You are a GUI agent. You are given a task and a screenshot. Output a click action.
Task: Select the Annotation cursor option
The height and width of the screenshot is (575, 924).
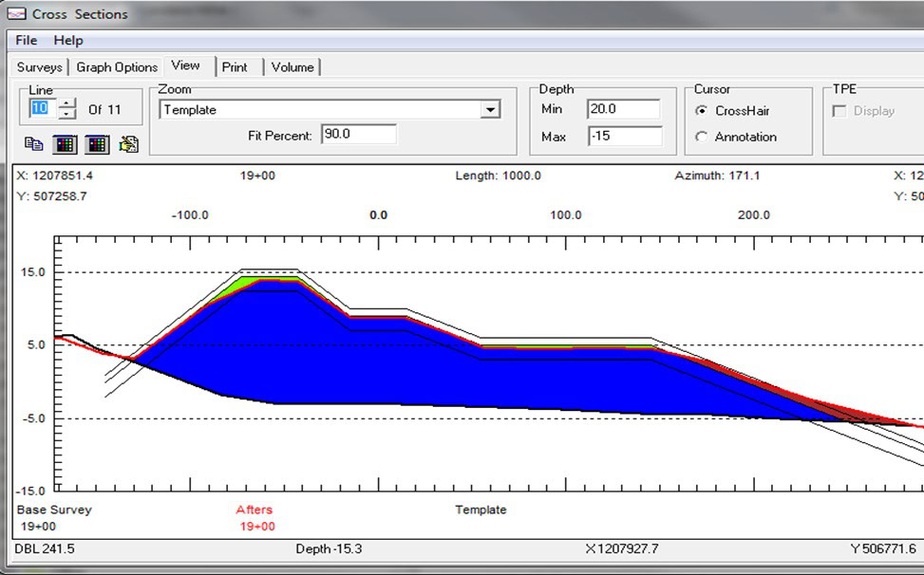(x=701, y=137)
